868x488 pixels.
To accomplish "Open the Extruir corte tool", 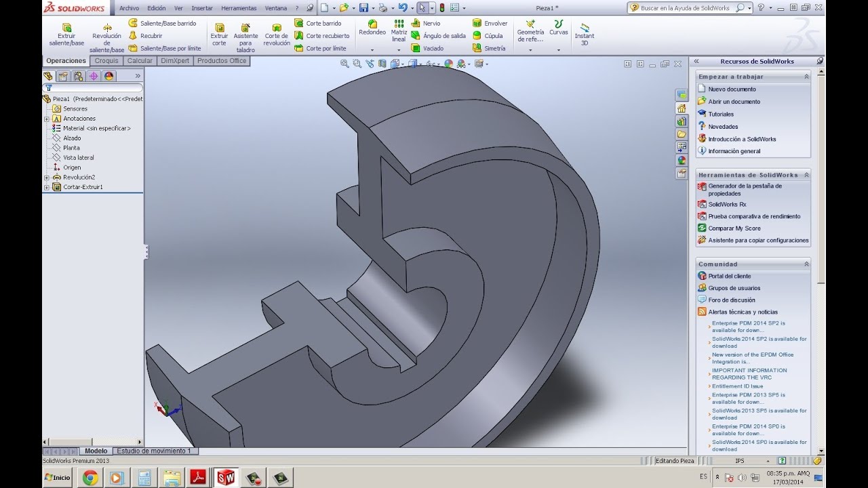I will pyautogui.click(x=219, y=34).
